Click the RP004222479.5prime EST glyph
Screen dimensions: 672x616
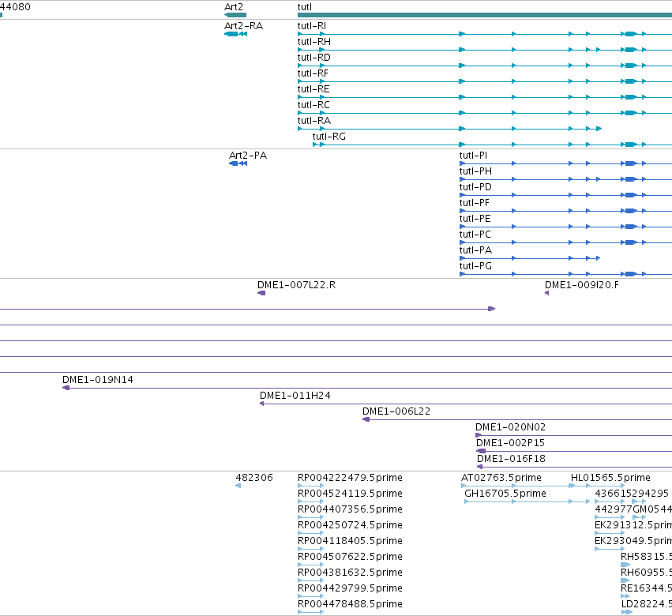(310, 486)
